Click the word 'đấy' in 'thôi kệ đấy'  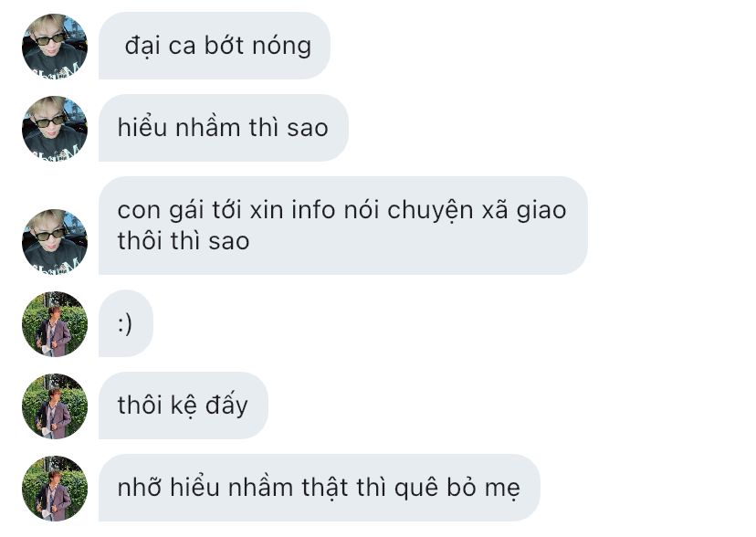[226, 405]
